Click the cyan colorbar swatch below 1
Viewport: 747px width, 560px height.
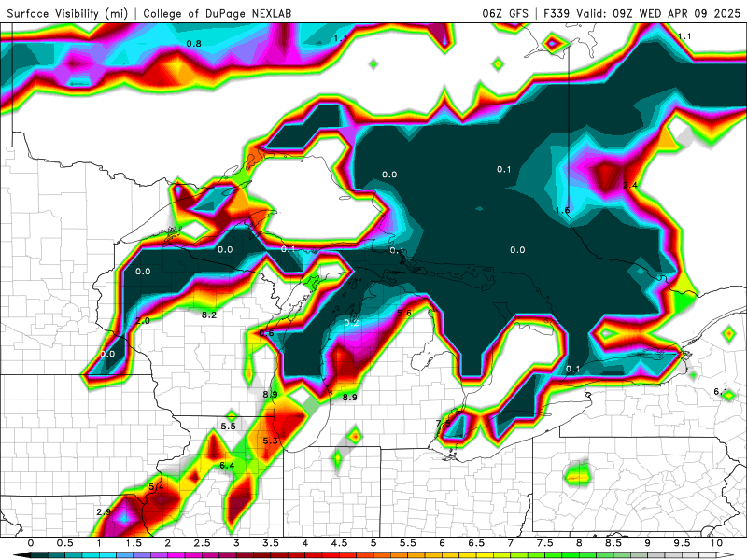(x=107, y=555)
